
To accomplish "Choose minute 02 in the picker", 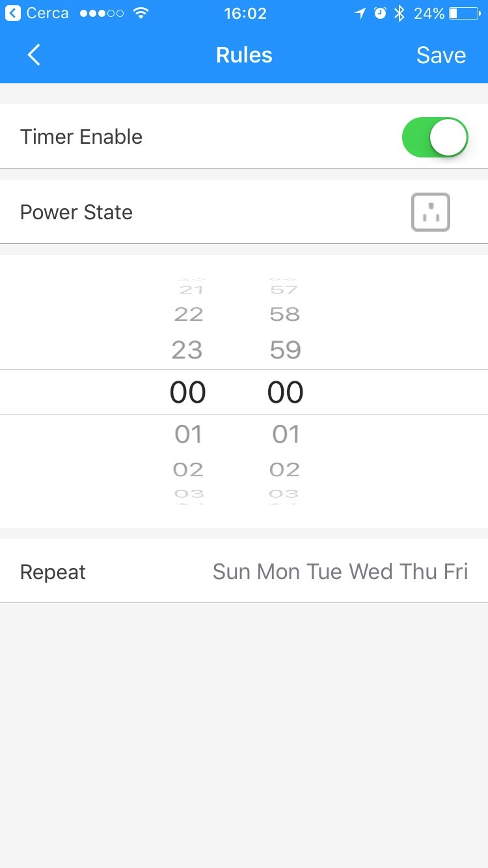I will click(285, 469).
